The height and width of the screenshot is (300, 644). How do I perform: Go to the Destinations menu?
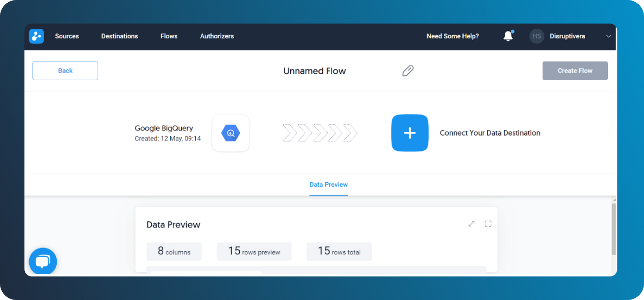(x=119, y=36)
